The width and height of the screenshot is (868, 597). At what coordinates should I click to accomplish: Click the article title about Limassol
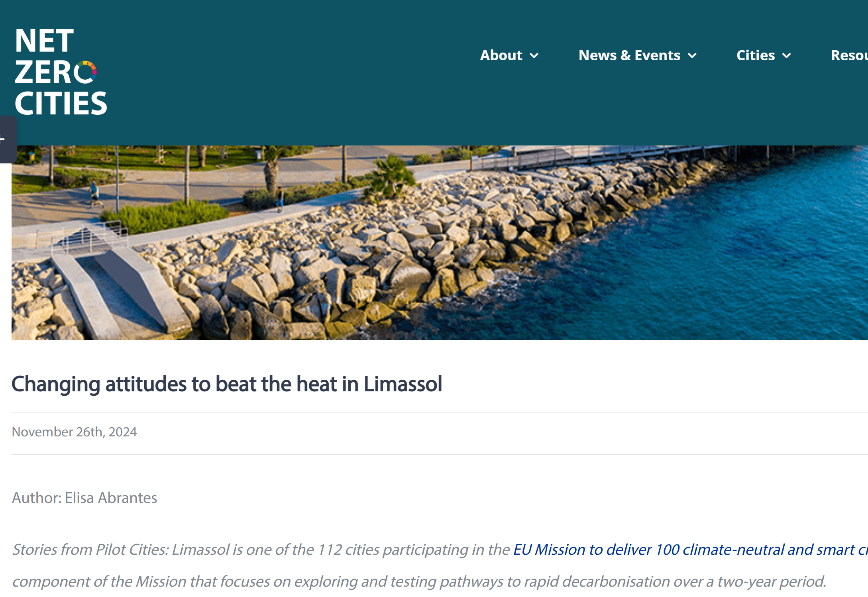tap(227, 384)
